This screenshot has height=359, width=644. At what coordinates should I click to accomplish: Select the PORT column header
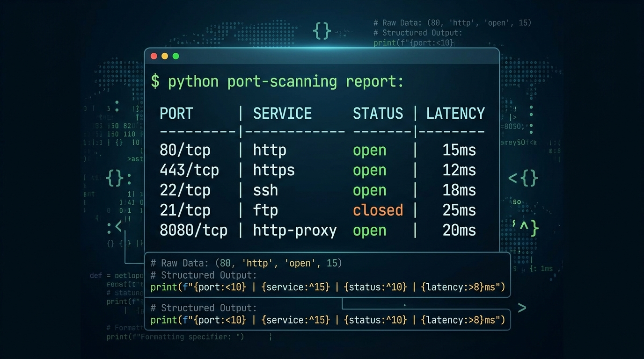coord(176,114)
